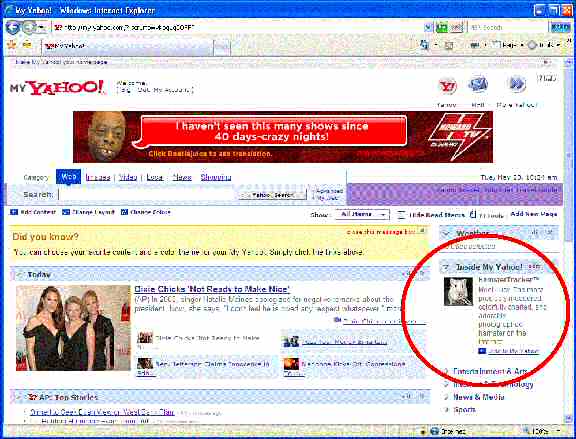This screenshot has height=439, width=576.
Task: Click the browser search box
Action: [x=508, y=28]
